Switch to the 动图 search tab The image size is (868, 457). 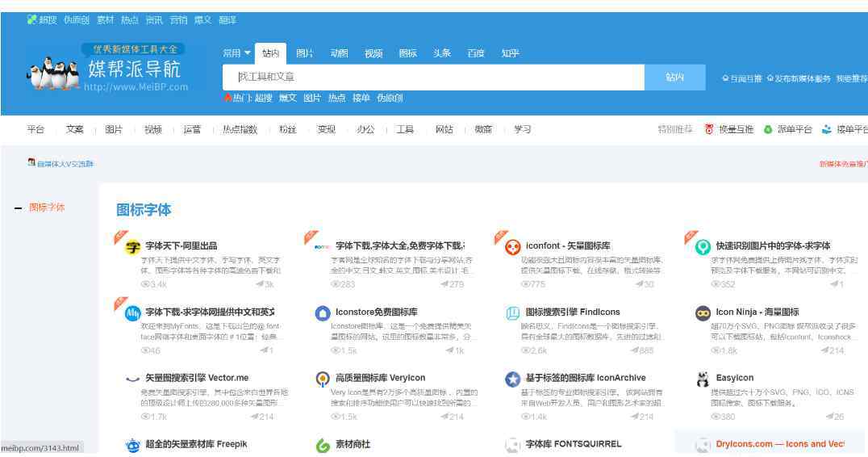[x=339, y=53]
